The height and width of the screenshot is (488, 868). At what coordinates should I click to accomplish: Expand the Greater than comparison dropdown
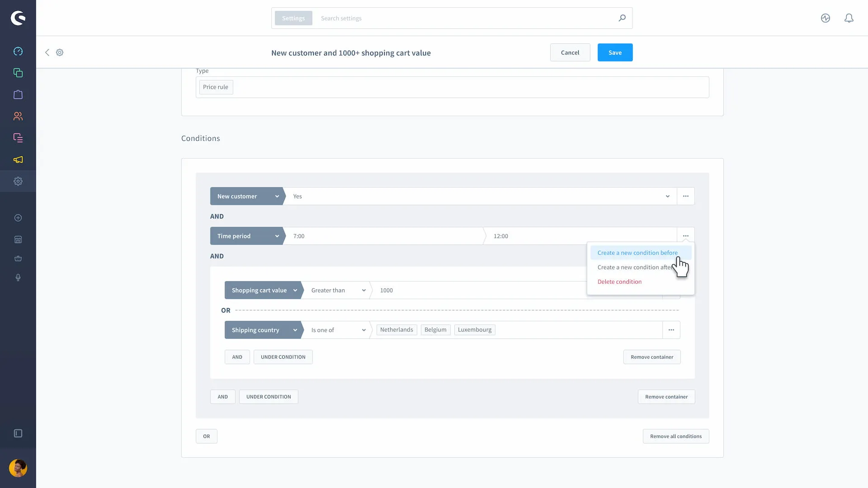click(337, 290)
